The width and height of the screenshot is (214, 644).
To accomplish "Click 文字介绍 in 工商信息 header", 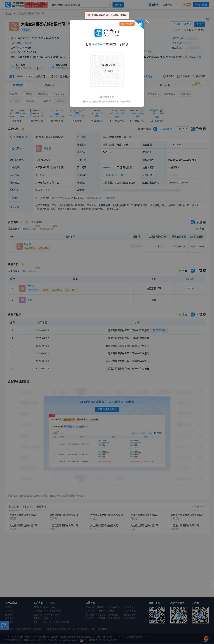I will point(144,129).
